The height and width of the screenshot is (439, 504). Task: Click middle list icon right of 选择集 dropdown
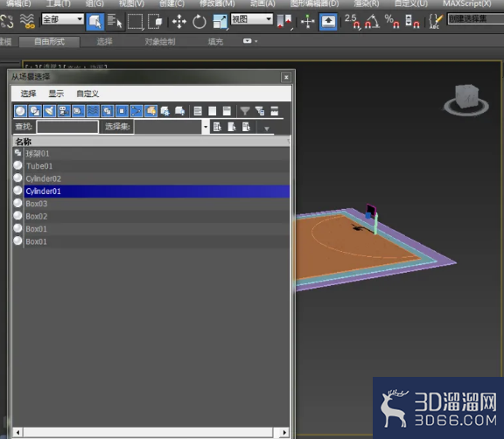pos(232,127)
